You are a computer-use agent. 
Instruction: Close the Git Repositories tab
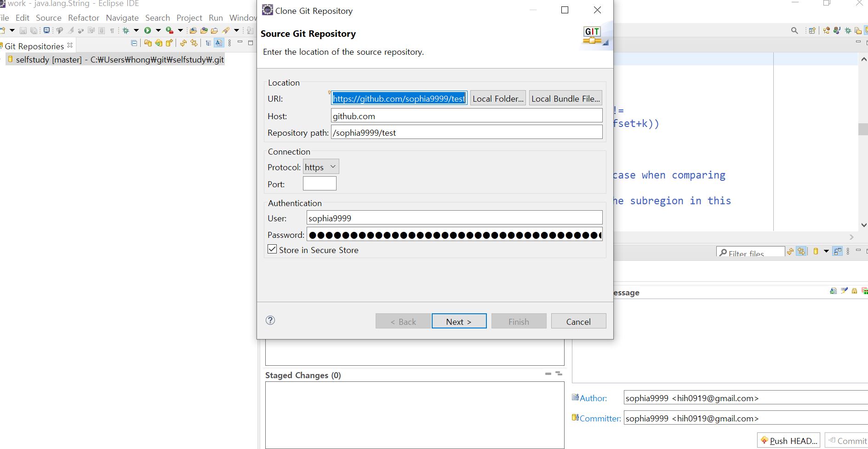click(70, 45)
